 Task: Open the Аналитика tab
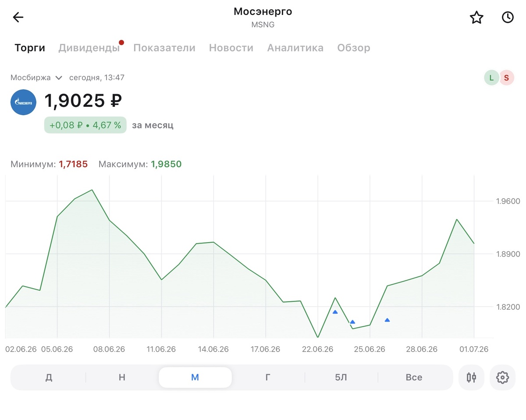point(295,48)
